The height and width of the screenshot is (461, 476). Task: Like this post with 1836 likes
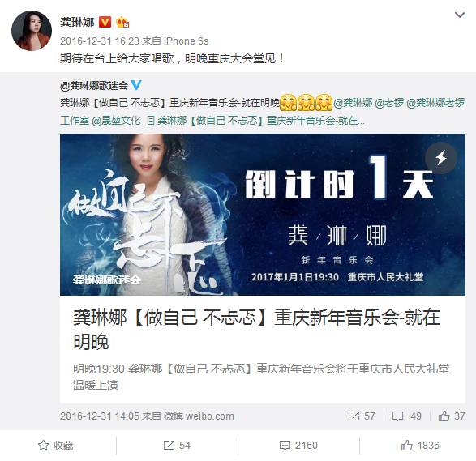coord(420,446)
